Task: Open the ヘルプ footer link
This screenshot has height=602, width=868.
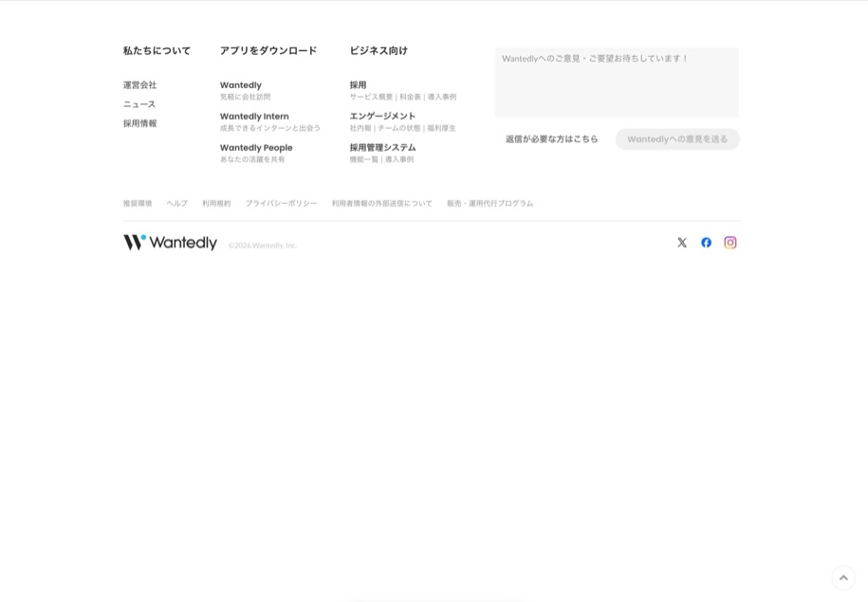Action: click(x=177, y=204)
